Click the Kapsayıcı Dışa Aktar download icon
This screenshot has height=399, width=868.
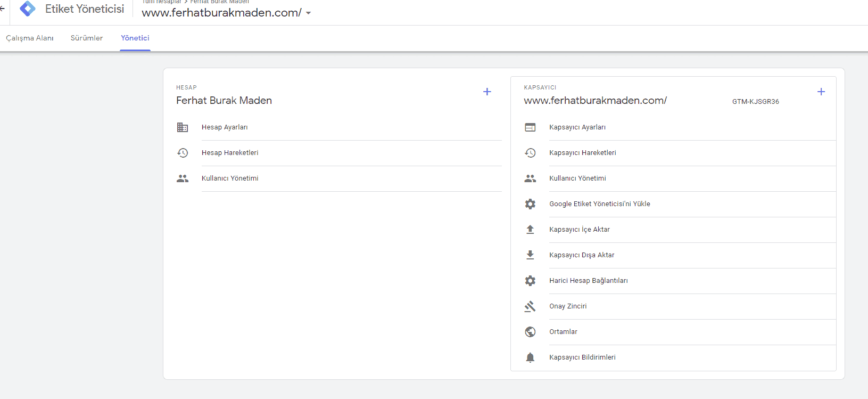point(530,255)
